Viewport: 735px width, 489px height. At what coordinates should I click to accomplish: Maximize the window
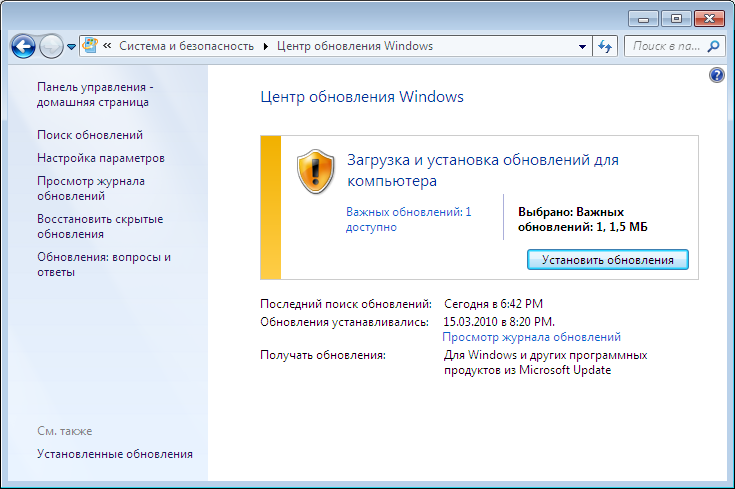coord(676,19)
